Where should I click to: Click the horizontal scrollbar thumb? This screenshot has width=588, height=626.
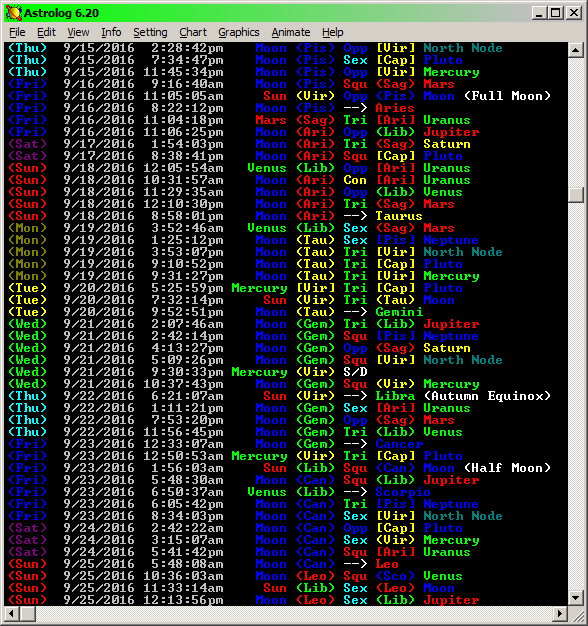(x=28, y=613)
